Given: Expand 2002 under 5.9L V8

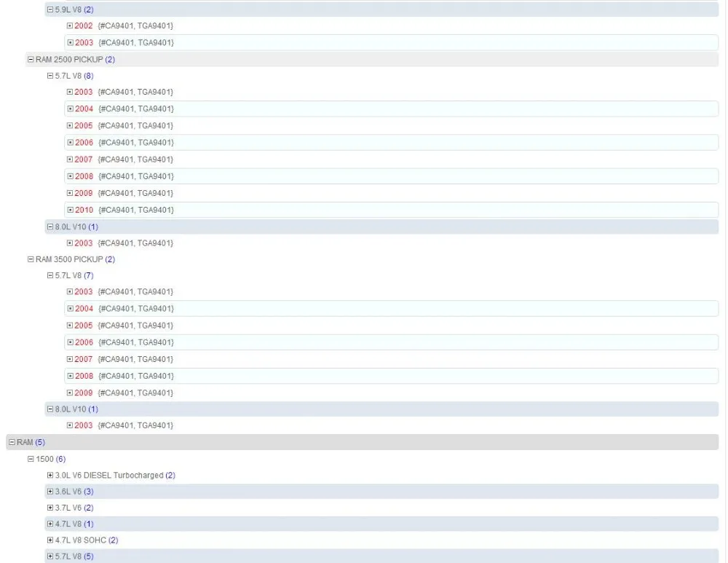Looking at the screenshot, I should click(70, 25).
